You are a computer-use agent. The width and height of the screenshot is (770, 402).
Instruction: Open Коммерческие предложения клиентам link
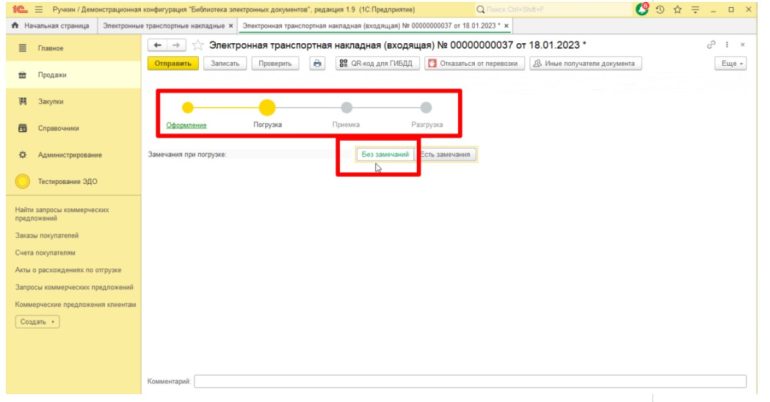pyautogui.click(x=76, y=304)
